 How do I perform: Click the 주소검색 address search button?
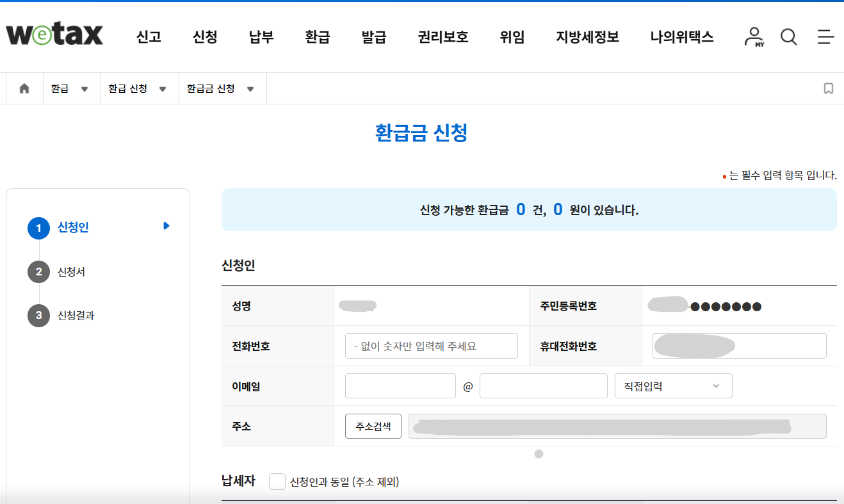click(x=373, y=426)
